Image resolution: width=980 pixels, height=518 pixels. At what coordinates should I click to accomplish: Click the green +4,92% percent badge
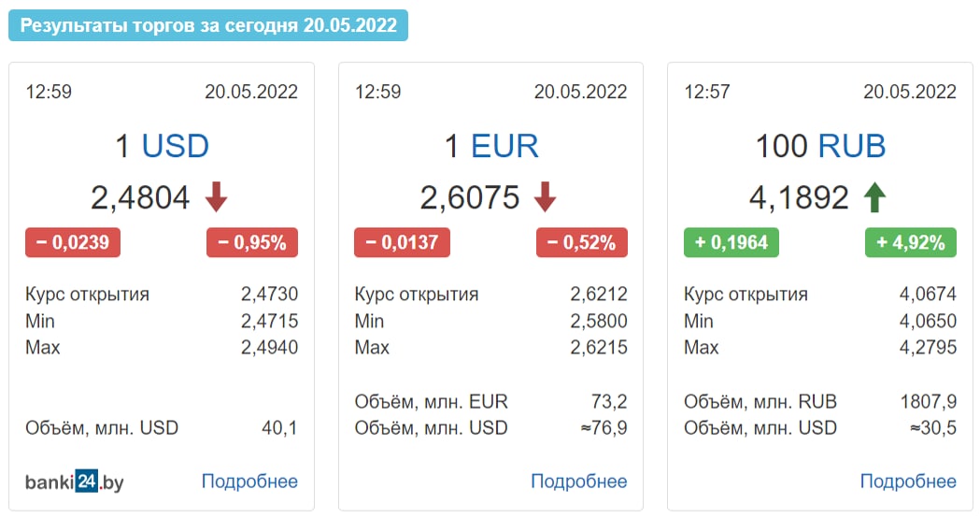pyautogui.click(x=911, y=243)
